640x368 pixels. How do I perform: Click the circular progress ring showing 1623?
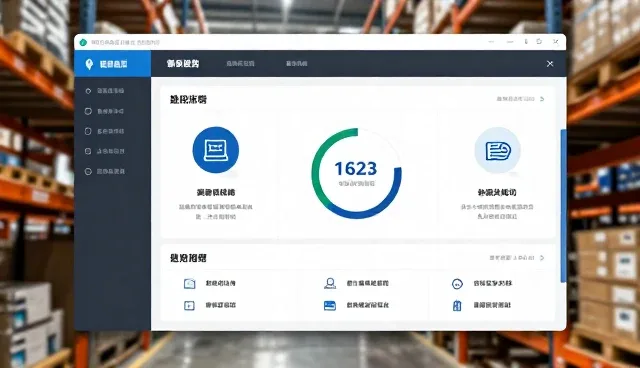[x=356, y=173]
